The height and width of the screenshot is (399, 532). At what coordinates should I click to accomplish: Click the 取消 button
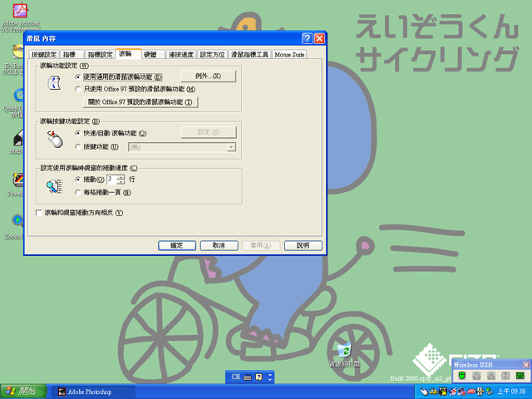click(219, 245)
